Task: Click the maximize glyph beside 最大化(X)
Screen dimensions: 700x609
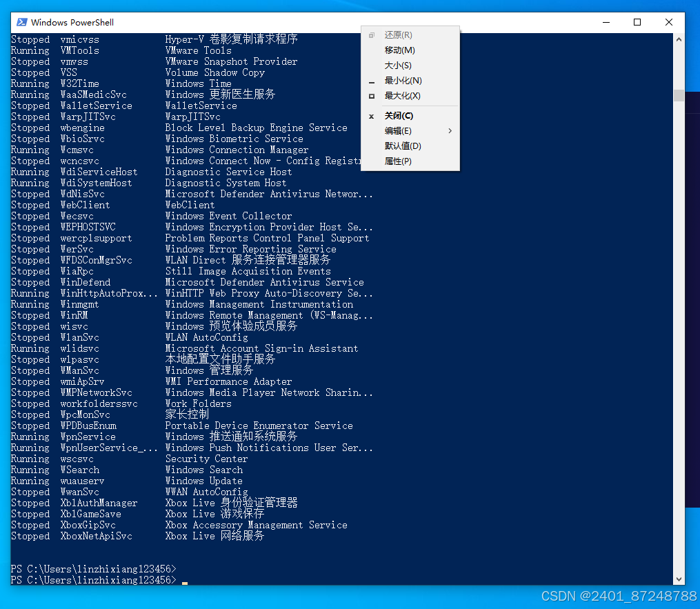Action: (371, 97)
